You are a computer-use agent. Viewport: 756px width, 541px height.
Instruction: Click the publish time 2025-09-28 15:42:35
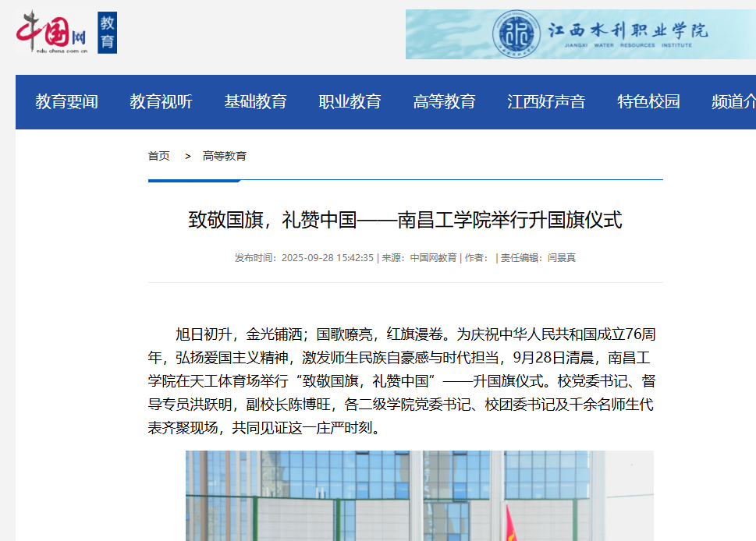tap(327, 258)
